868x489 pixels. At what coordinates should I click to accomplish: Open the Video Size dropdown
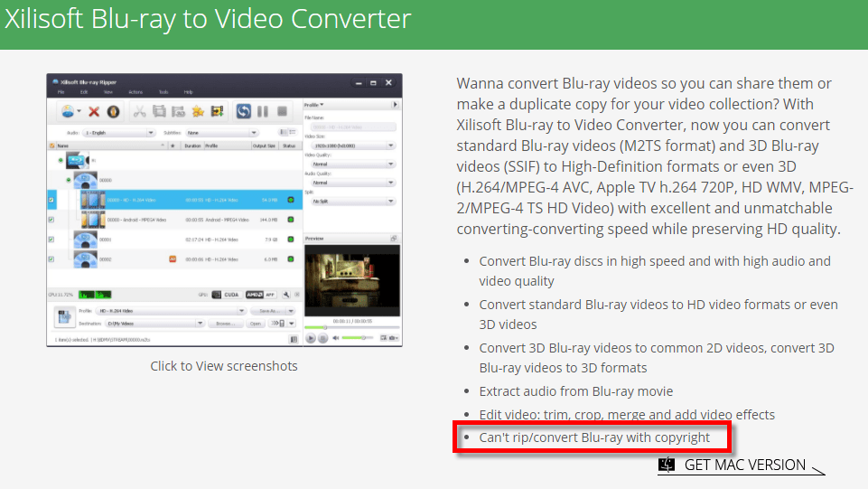point(354,146)
